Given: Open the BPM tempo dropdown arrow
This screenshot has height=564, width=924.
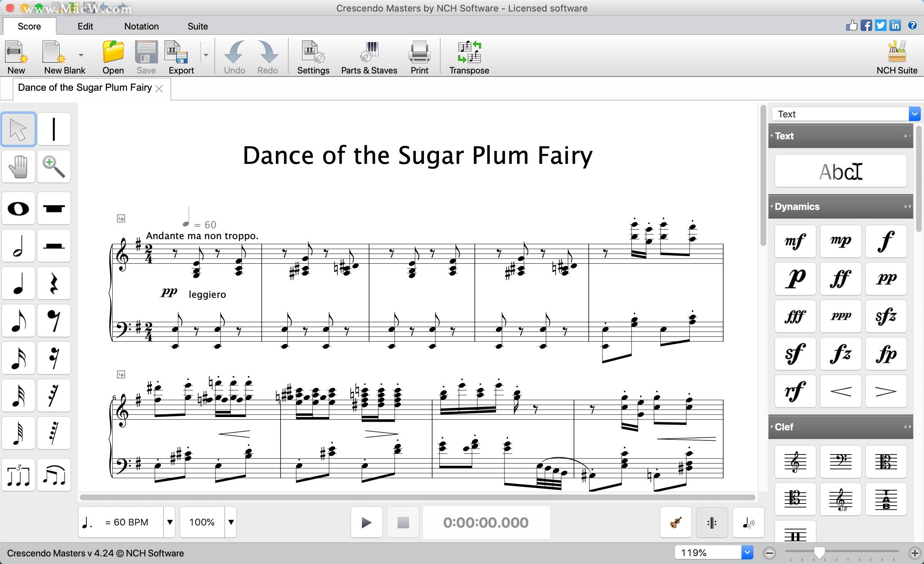Looking at the screenshot, I should (x=170, y=522).
